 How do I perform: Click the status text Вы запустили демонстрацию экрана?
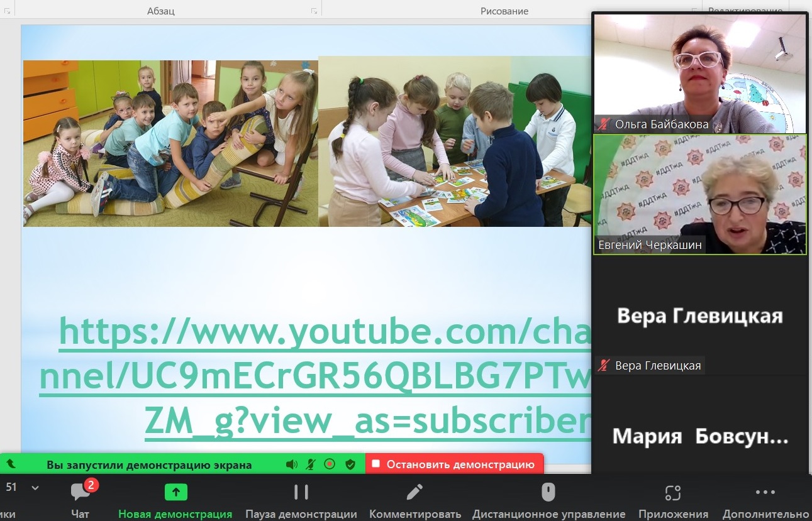pos(149,465)
